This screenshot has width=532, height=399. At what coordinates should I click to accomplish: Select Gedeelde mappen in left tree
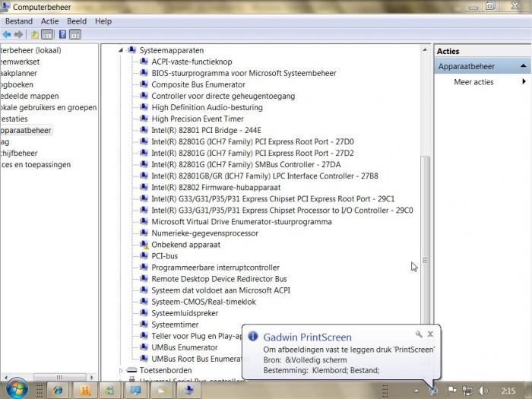pos(29,96)
